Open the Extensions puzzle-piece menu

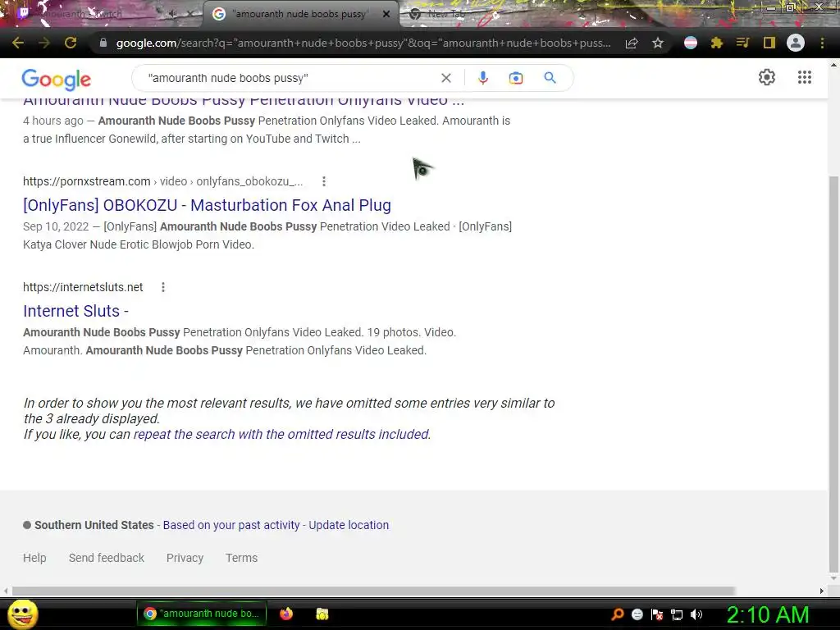(x=717, y=43)
